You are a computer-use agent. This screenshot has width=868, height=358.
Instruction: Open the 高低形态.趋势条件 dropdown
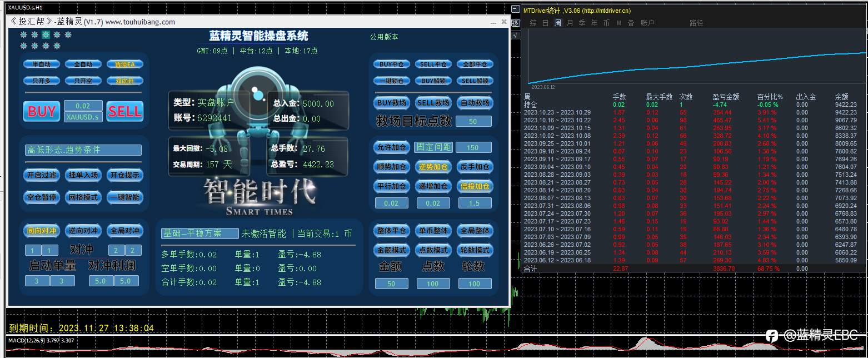[x=83, y=150]
